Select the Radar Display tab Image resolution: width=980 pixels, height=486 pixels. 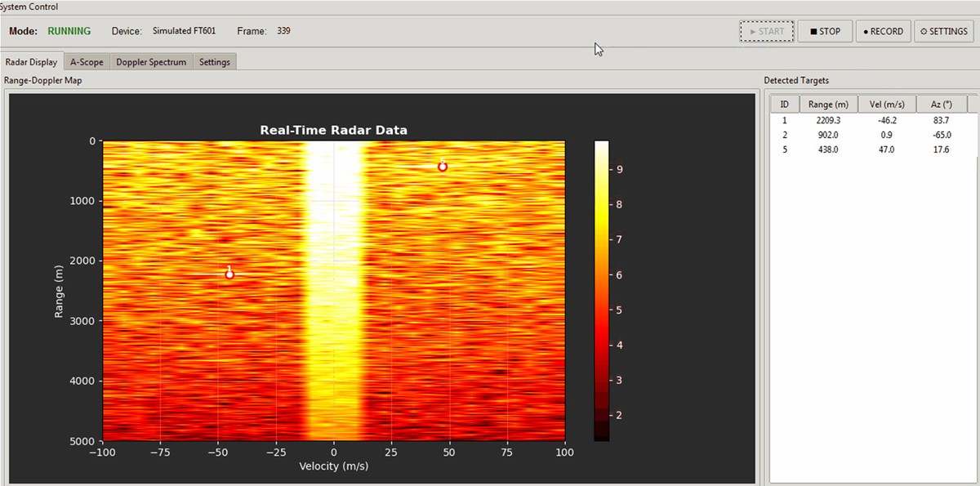(x=31, y=62)
